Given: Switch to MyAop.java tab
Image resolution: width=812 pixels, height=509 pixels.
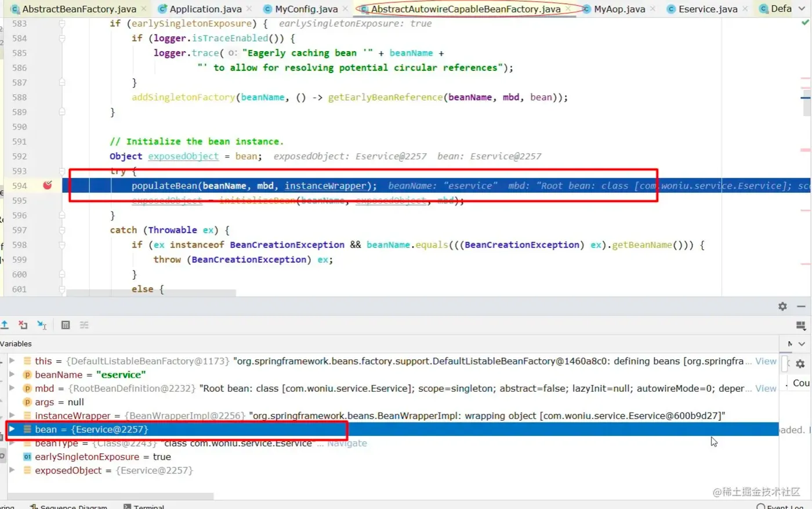Looking at the screenshot, I should pos(619,9).
